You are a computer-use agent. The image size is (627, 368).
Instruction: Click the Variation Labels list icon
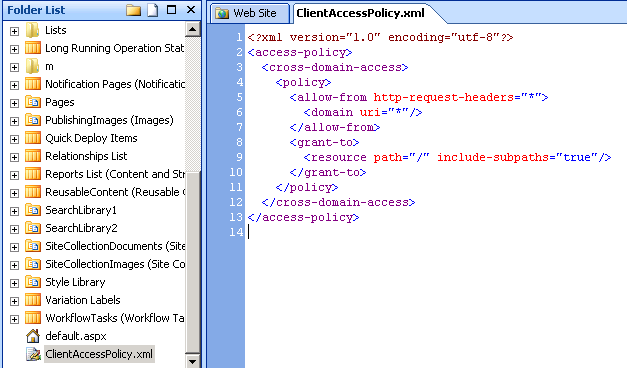tap(32, 300)
